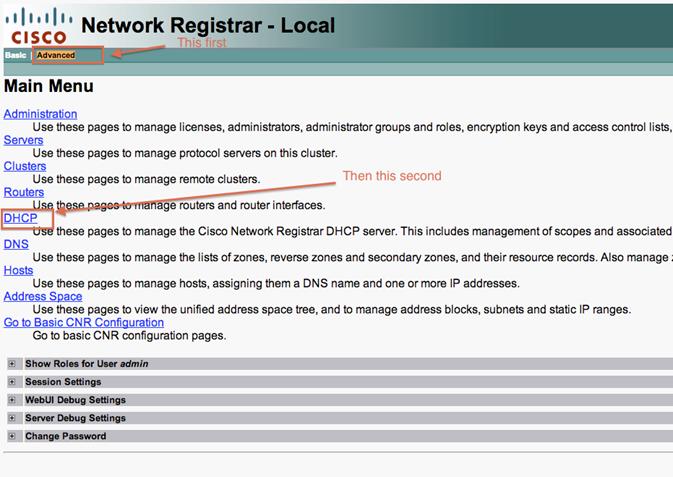Click the Main Menu heading
Viewport: 673px width, 477px height.
pyautogui.click(x=49, y=86)
